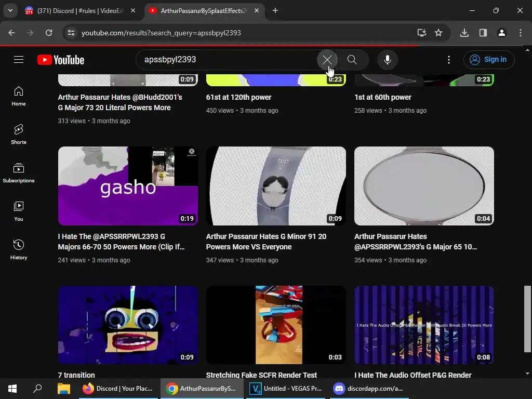Open Shorts in sidebar
Screen dimensions: 532x399
click(x=19, y=135)
